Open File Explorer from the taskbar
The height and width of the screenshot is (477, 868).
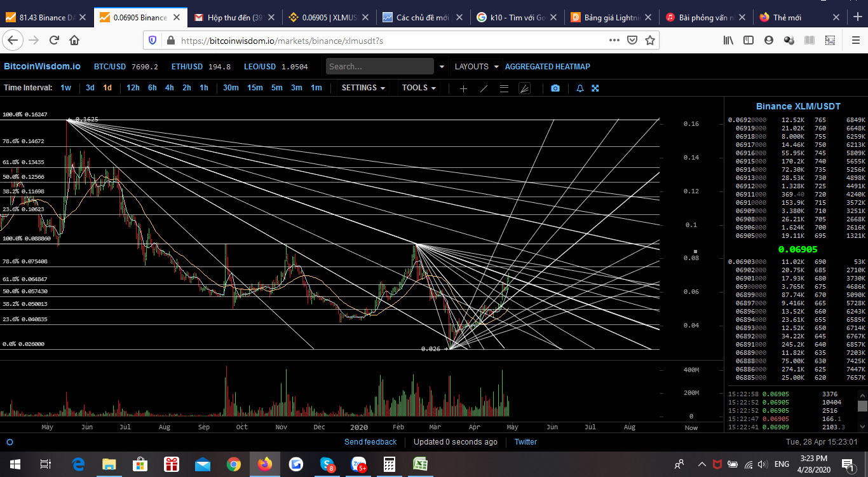click(x=109, y=464)
